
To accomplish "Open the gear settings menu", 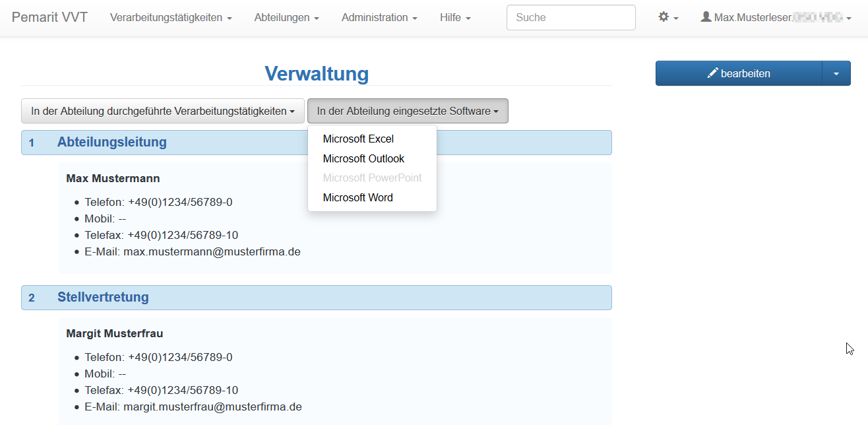I will click(x=667, y=18).
